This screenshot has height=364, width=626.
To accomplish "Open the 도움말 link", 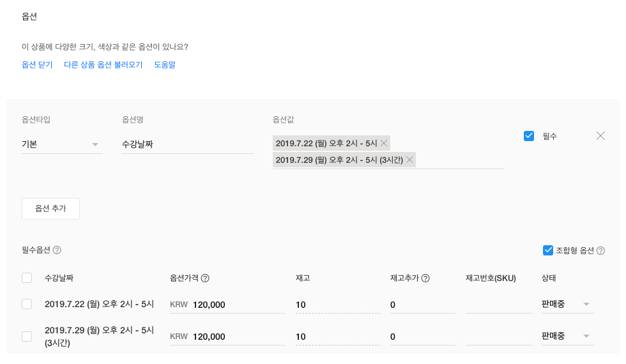I will 165,64.
